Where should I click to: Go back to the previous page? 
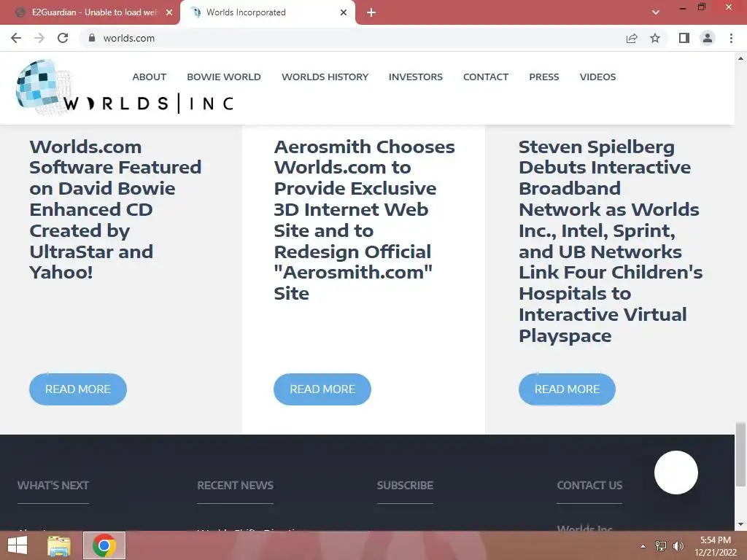click(x=16, y=38)
